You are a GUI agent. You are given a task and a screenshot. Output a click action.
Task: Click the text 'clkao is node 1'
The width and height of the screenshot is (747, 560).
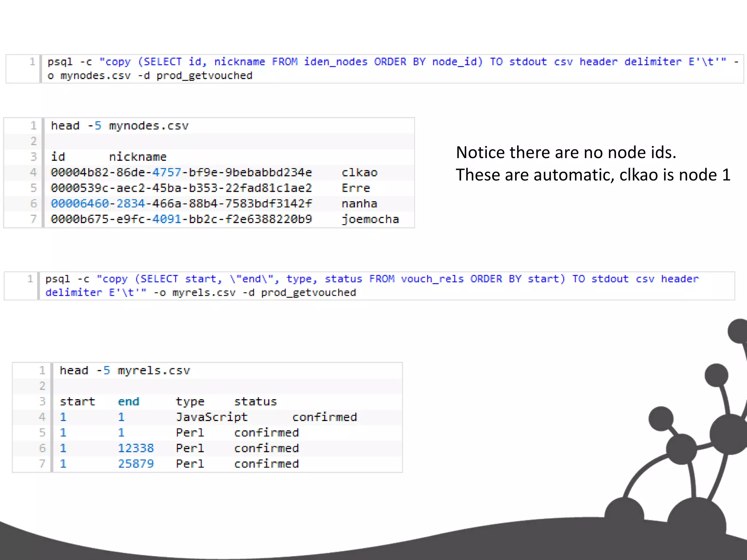coord(675,175)
